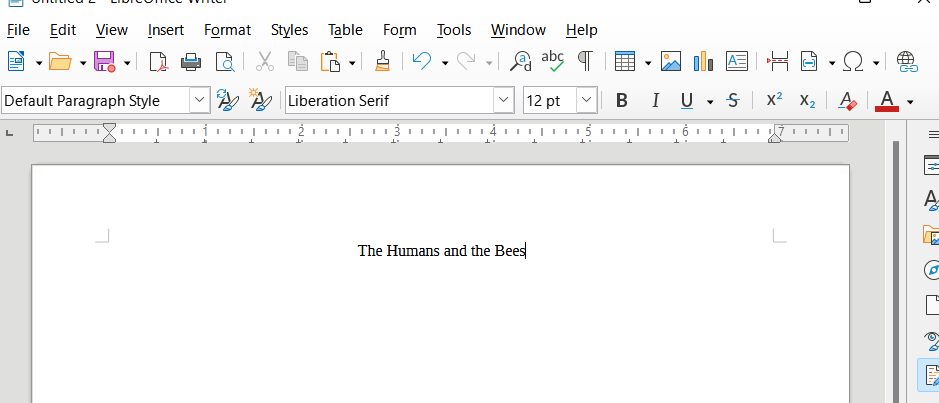
Task: Toggle Underline formatting
Action: click(687, 101)
